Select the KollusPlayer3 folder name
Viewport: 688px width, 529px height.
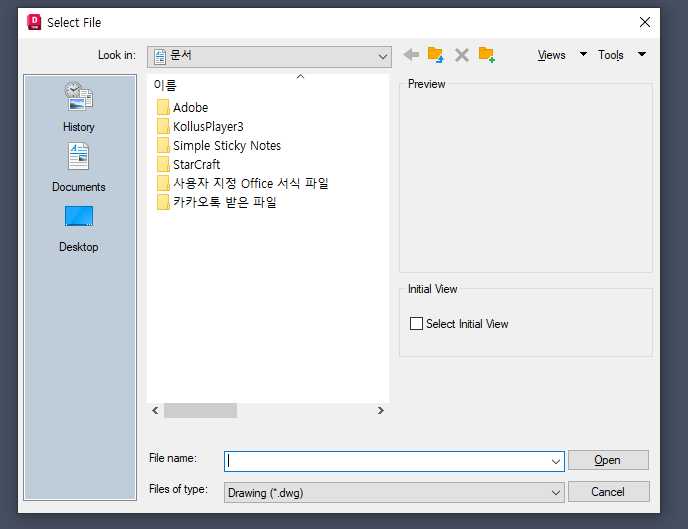[208, 126]
